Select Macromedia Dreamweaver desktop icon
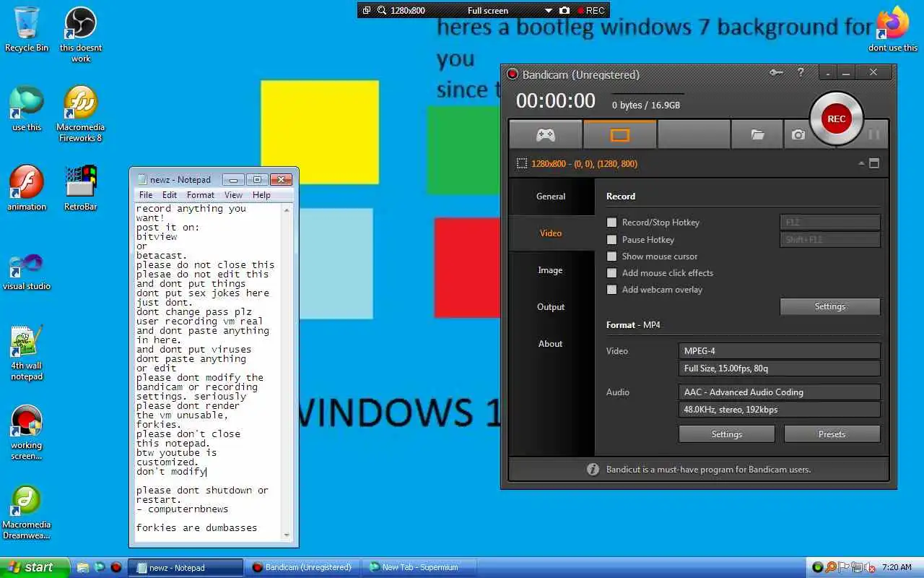Image resolution: width=924 pixels, height=578 pixels. [27, 512]
